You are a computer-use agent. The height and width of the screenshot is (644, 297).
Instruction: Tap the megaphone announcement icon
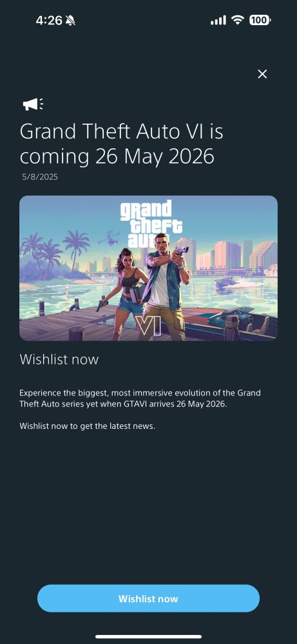33,104
